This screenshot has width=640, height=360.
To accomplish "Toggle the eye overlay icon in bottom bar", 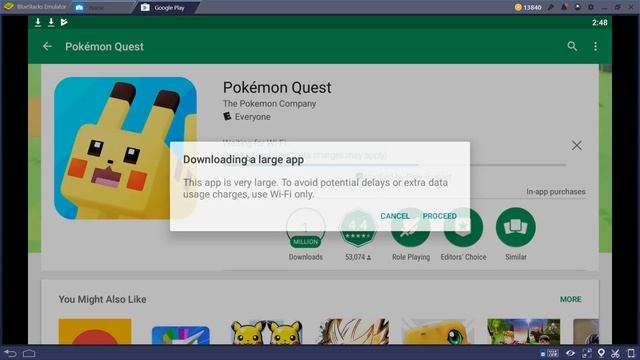I will click(570, 353).
